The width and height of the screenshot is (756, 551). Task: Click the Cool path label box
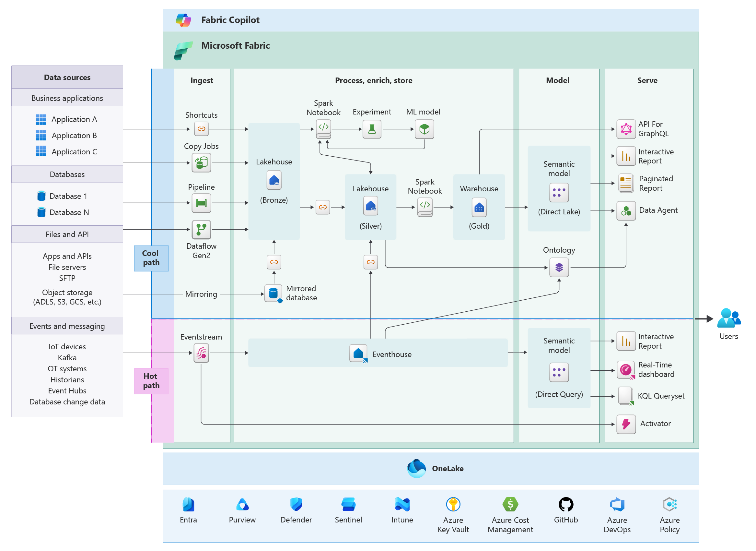(151, 258)
